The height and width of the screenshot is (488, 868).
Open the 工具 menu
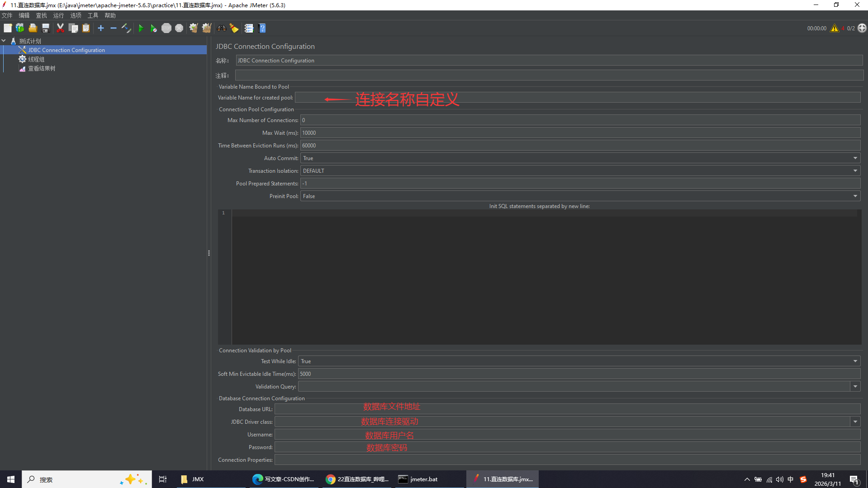[93, 15]
